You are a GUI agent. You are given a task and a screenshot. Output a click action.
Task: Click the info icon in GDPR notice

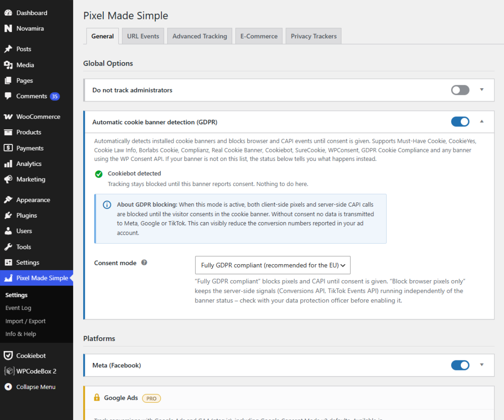[x=107, y=205]
